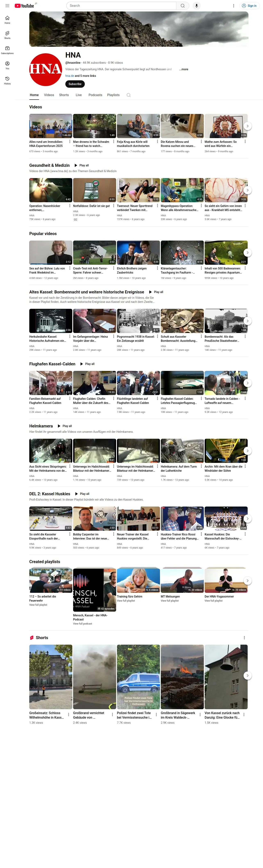Image resolution: width=263 pixels, height=868 pixels.
Task: Open Die Katzen Minou und Rovena thumbnail
Action: click(x=182, y=126)
